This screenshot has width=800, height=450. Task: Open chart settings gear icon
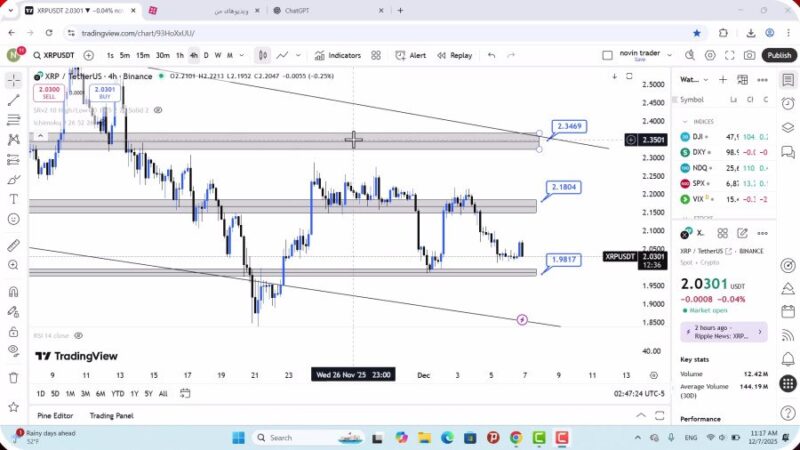[x=710, y=56]
